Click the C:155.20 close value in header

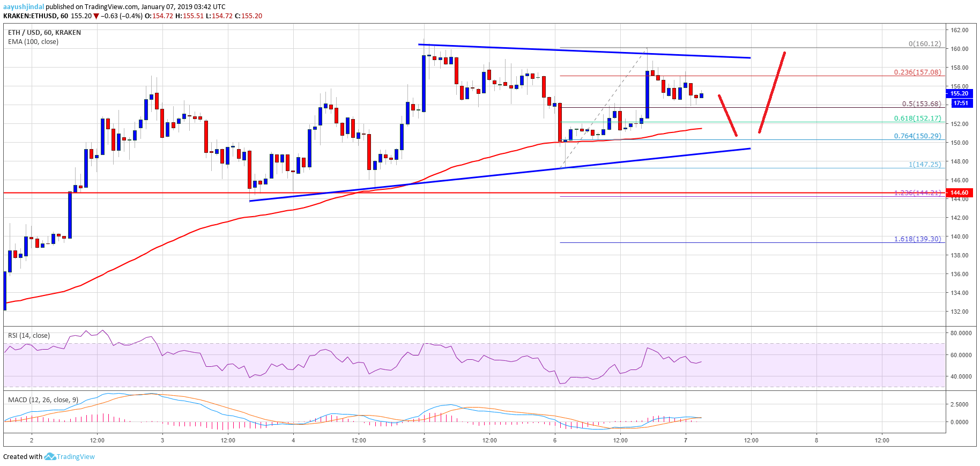tap(249, 16)
